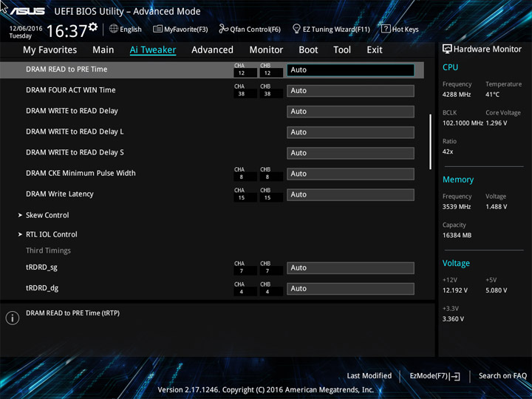Image resolution: width=532 pixels, height=399 pixels.
Task: Select tRDRD_sg Auto field
Action: (350, 268)
